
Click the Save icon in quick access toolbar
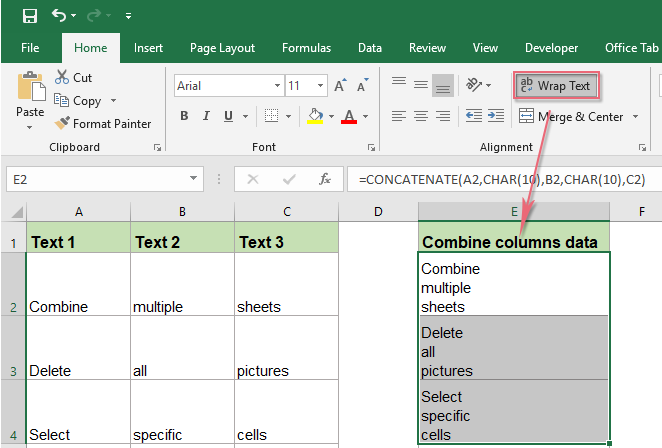click(30, 16)
